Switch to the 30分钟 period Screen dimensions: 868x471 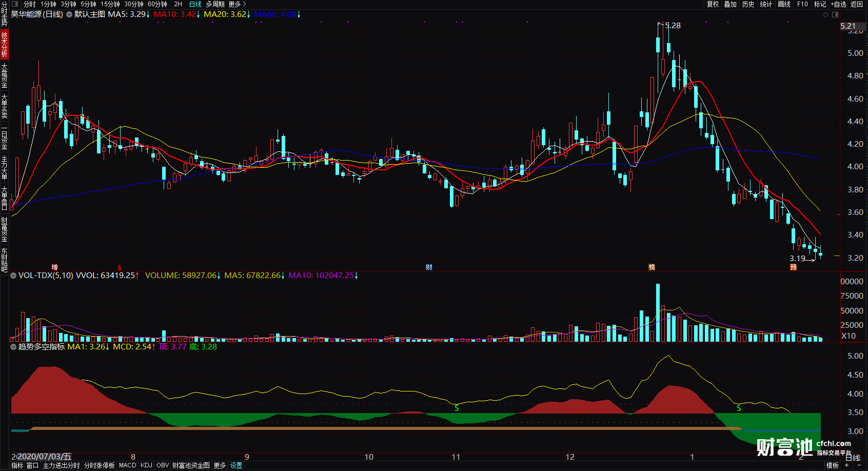[x=134, y=4]
